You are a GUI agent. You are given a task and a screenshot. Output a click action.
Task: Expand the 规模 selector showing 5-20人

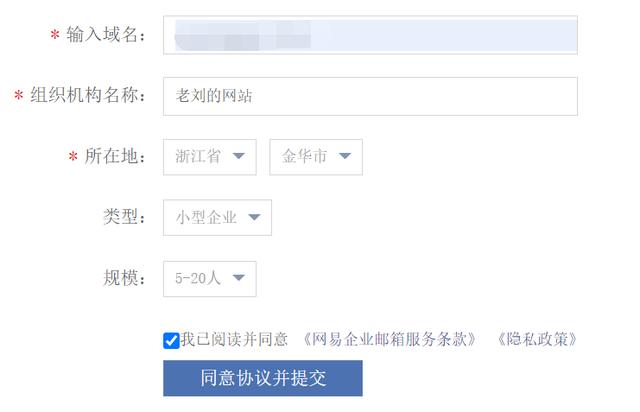click(x=210, y=279)
